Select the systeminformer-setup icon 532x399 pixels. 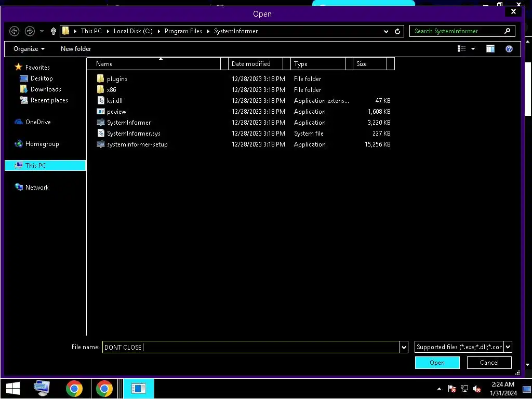coord(101,144)
